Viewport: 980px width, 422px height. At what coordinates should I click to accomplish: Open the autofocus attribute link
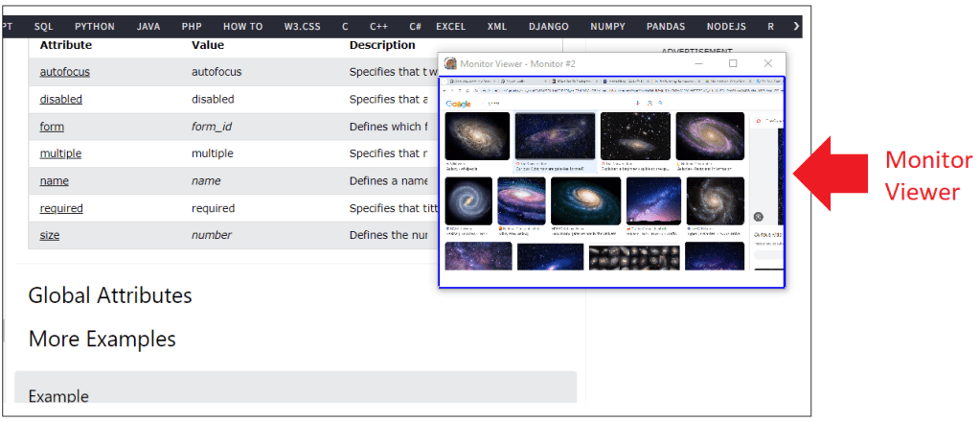pyautogui.click(x=66, y=72)
